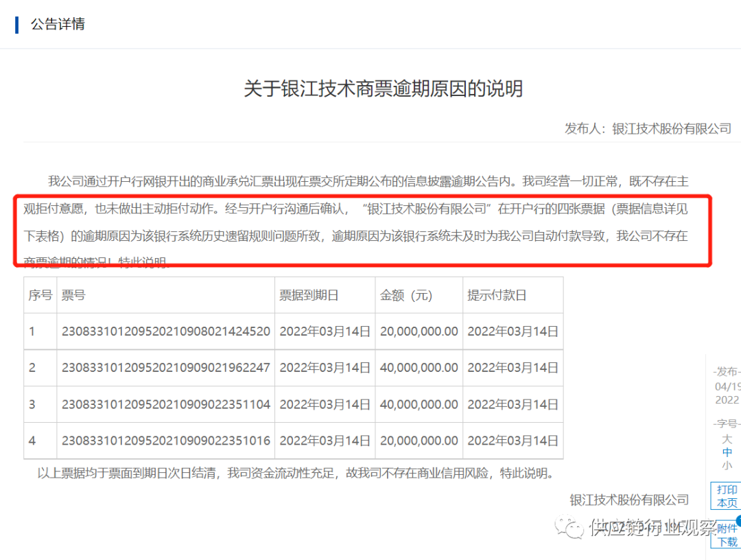Click the 票据到期日 date in row 1

tap(325, 331)
